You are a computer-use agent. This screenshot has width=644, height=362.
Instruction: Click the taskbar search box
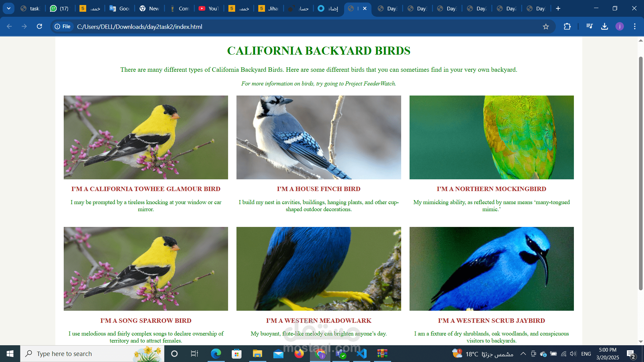point(92,354)
